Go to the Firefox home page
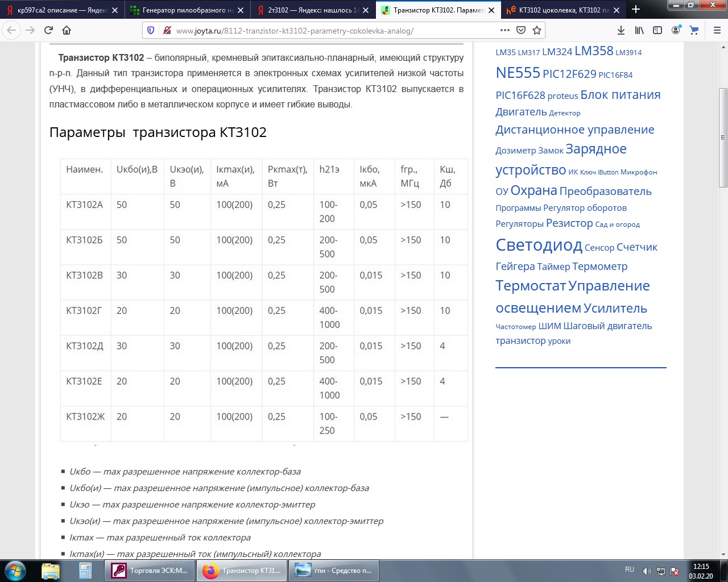This screenshot has width=728, height=582. [67, 30]
